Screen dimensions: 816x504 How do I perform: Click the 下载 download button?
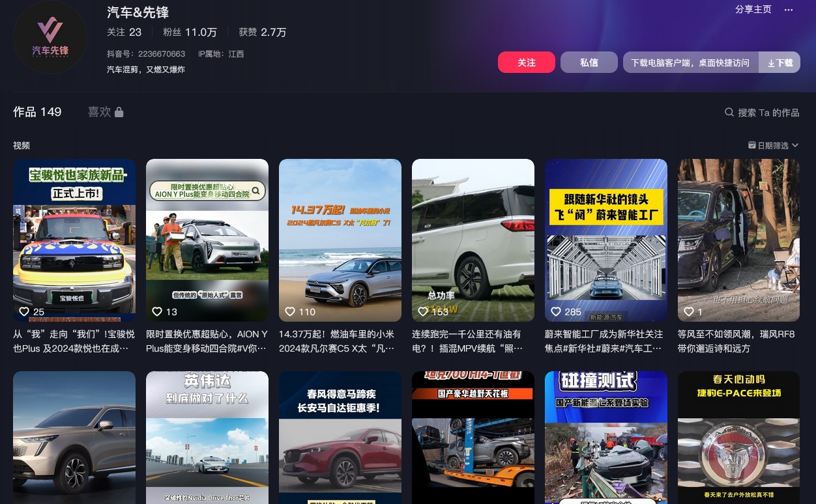click(x=780, y=63)
